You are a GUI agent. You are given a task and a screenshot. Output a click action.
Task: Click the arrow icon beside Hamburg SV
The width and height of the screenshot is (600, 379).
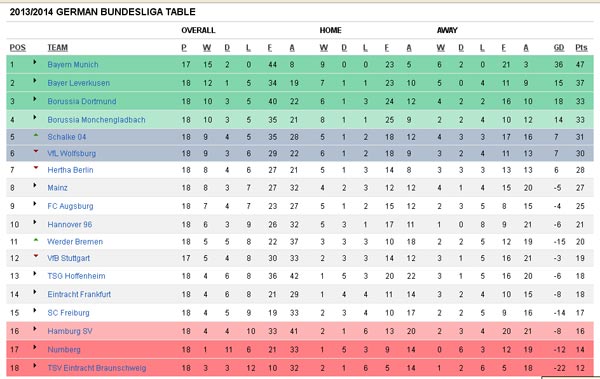(35, 328)
